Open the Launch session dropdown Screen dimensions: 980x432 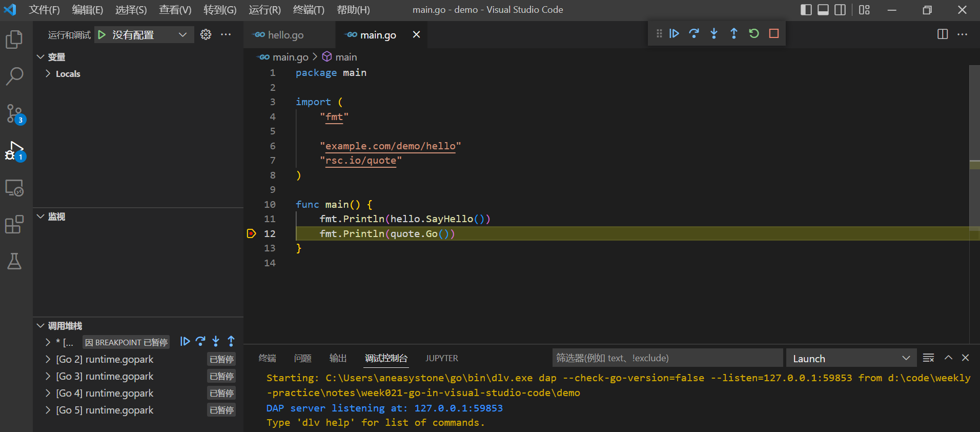(x=851, y=358)
